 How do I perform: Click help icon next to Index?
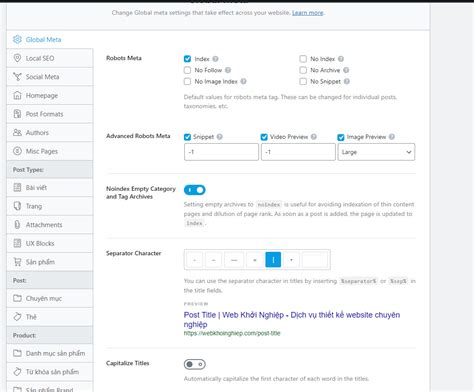(215, 59)
